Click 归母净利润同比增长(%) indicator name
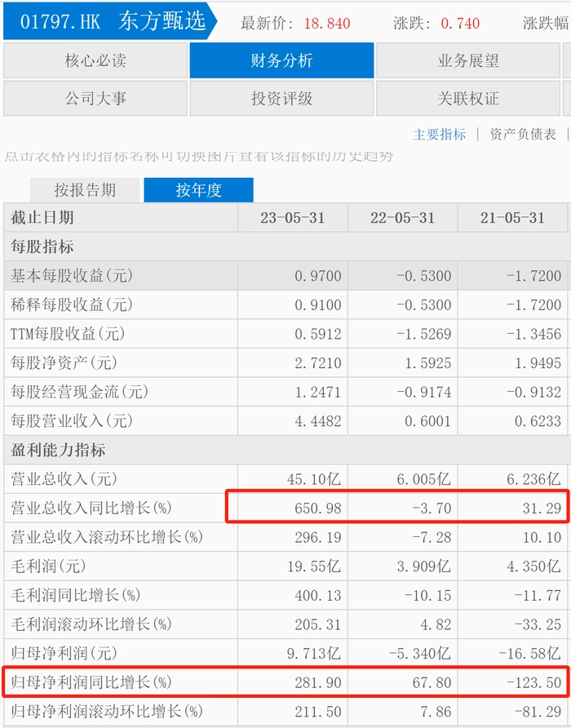 (91, 682)
